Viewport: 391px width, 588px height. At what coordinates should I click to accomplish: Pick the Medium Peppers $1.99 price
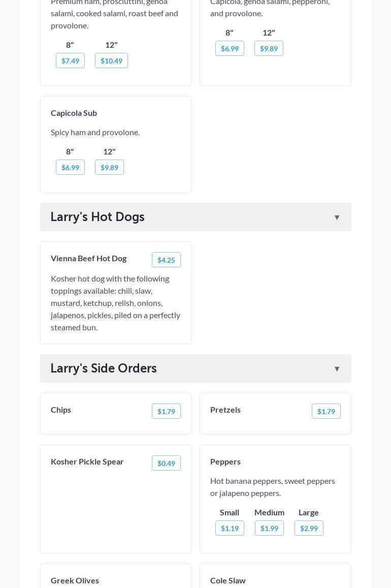tap(269, 528)
